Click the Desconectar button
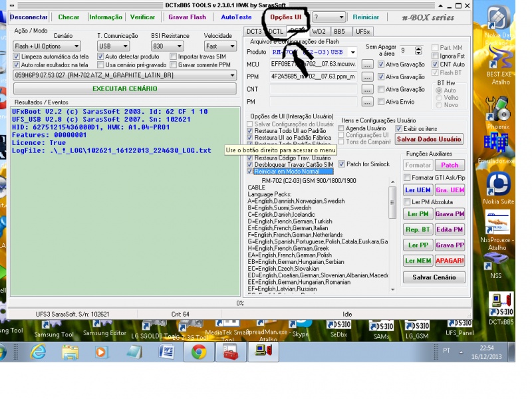Viewport: 532px width, 399px height. [x=29, y=17]
